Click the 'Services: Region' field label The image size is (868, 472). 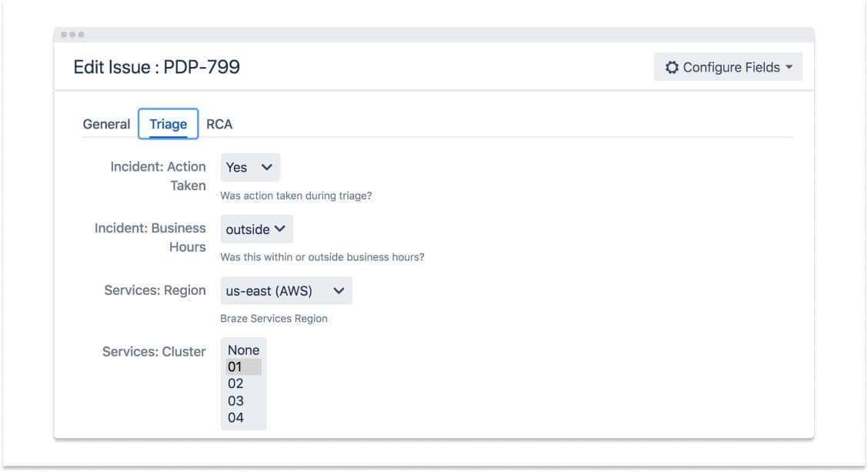coord(155,290)
